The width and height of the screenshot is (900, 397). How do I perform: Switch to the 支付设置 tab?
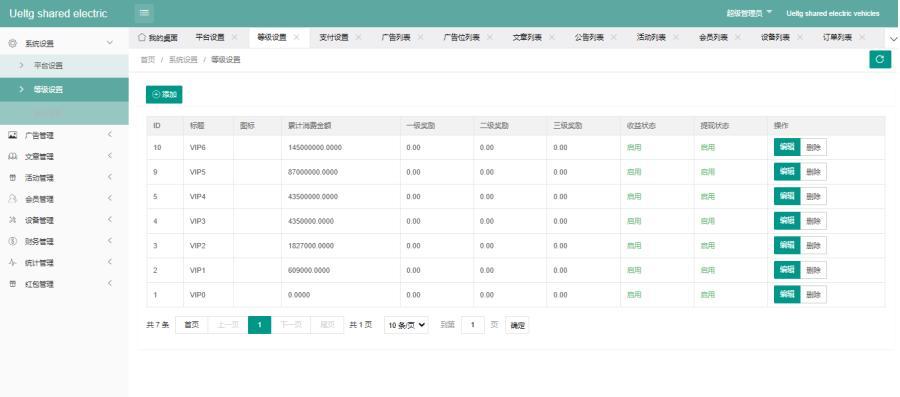pos(334,37)
